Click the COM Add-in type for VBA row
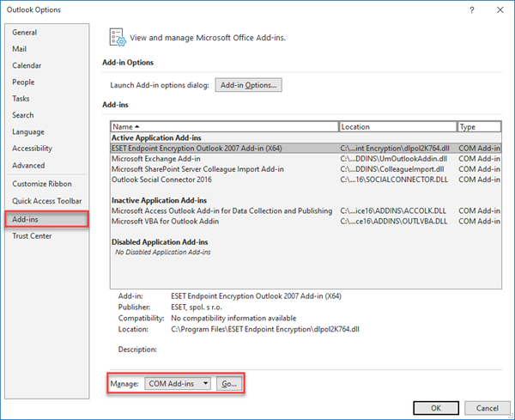The image size is (515, 420). pos(479,222)
